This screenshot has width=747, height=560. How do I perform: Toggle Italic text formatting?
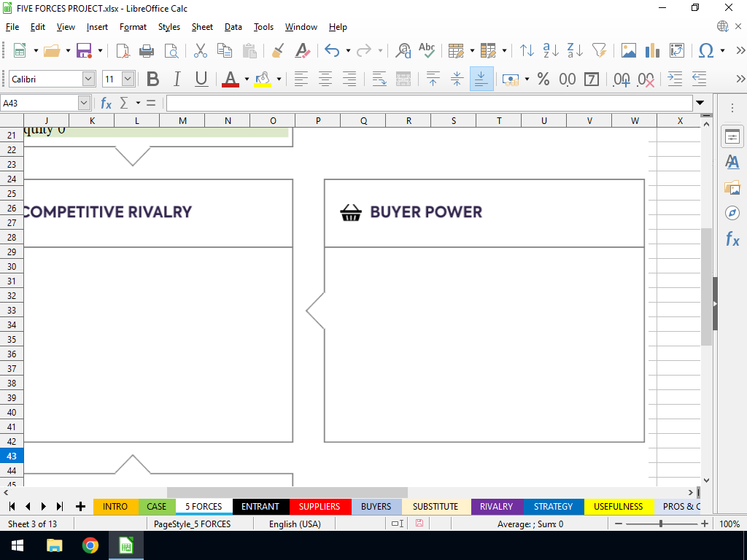(x=177, y=79)
